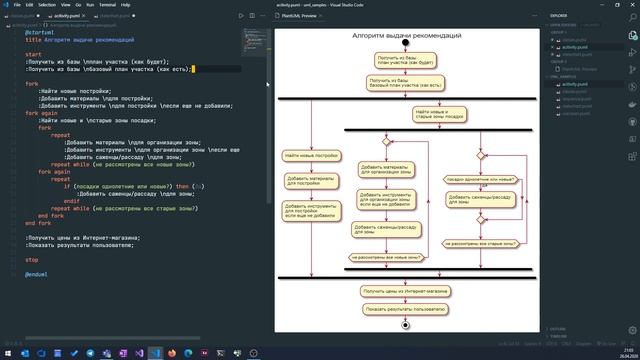The height and width of the screenshot is (360, 640).
Task: Click 'Получить цены из Интернет-магазина' node
Action: (405, 291)
